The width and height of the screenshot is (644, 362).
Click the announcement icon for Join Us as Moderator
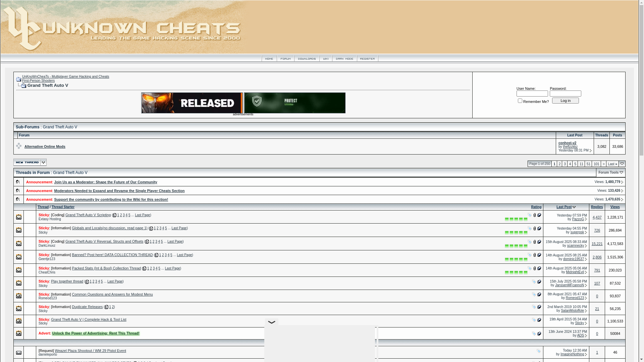pyautogui.click(x=18, y=182)
